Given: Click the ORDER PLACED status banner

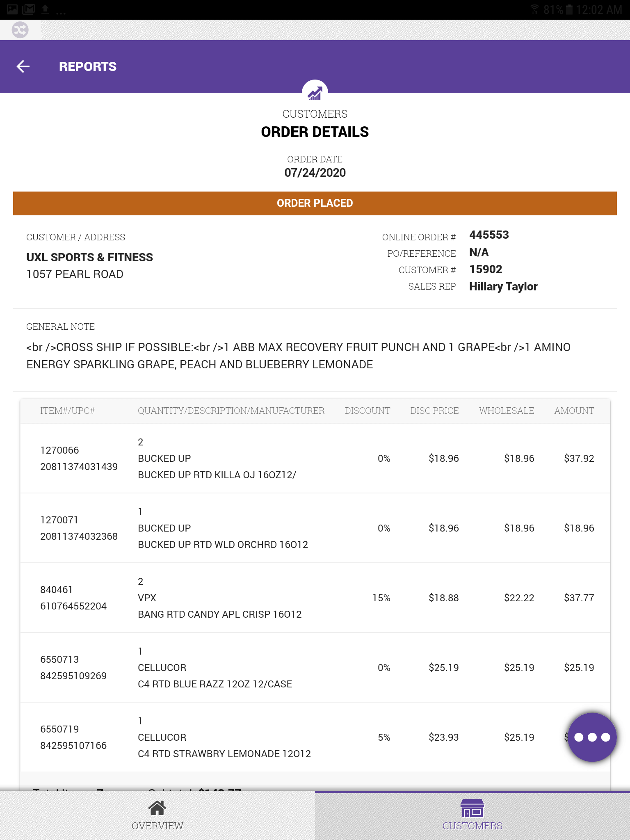Looking at the screenshot, I should (315, 203).
